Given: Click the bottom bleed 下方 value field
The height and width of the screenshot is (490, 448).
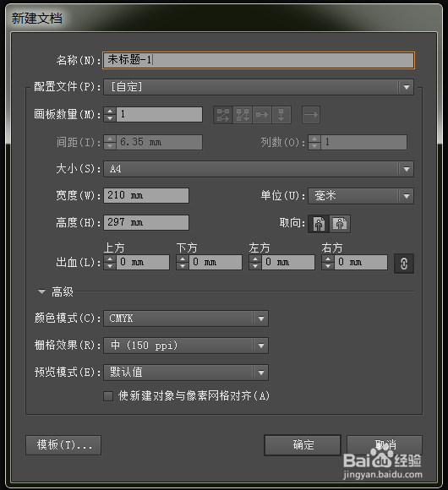Looking at the screenshot, I should coord(216,262).
